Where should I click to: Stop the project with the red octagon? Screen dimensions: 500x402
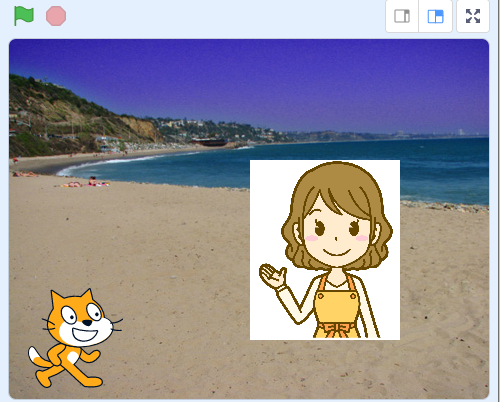[56, 16]
